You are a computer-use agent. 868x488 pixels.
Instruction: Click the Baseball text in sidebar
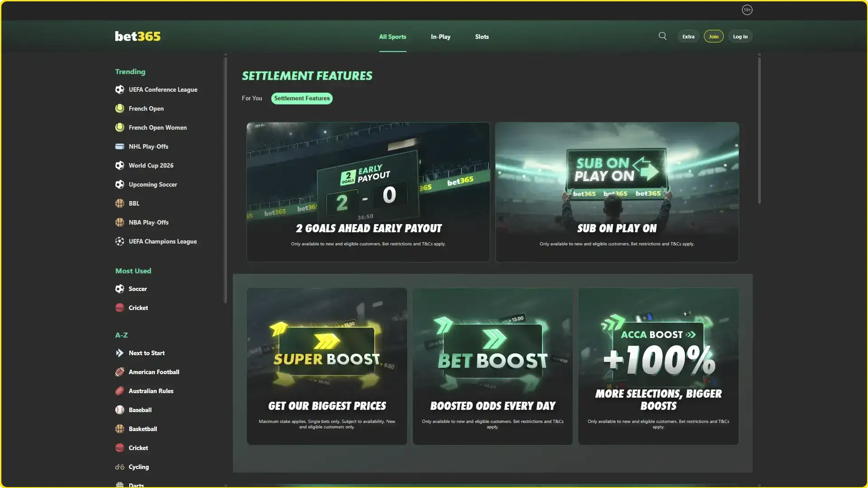click(x=140, y=410)
